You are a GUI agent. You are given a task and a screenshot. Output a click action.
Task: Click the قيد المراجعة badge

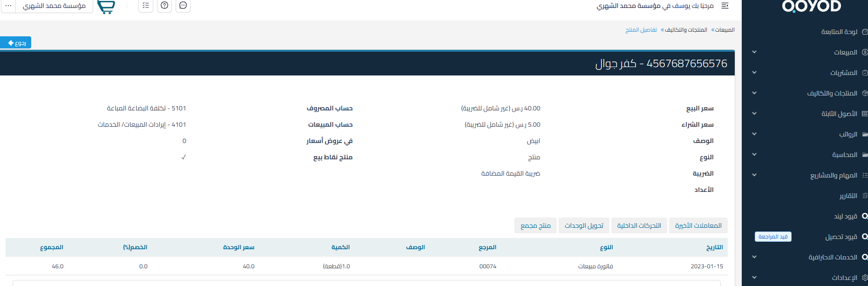(x=773, y=237)
